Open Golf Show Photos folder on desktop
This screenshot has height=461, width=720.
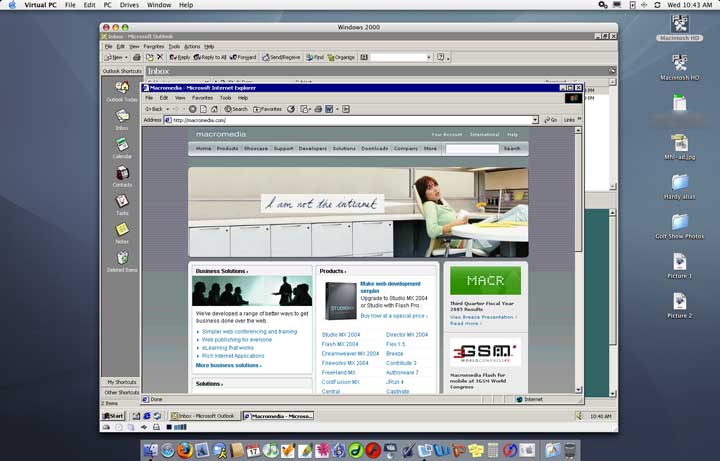680,226
